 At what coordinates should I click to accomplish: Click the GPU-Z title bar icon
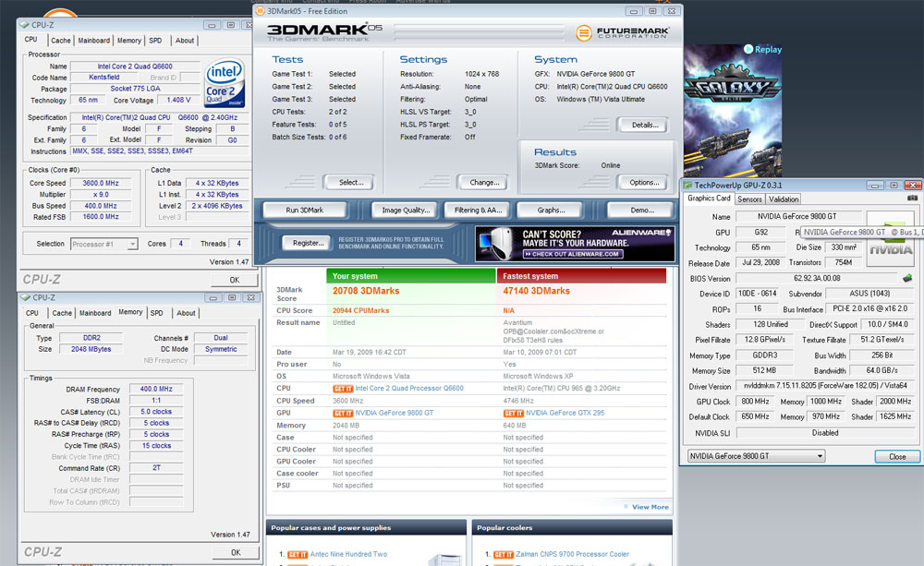pos(687,185)
